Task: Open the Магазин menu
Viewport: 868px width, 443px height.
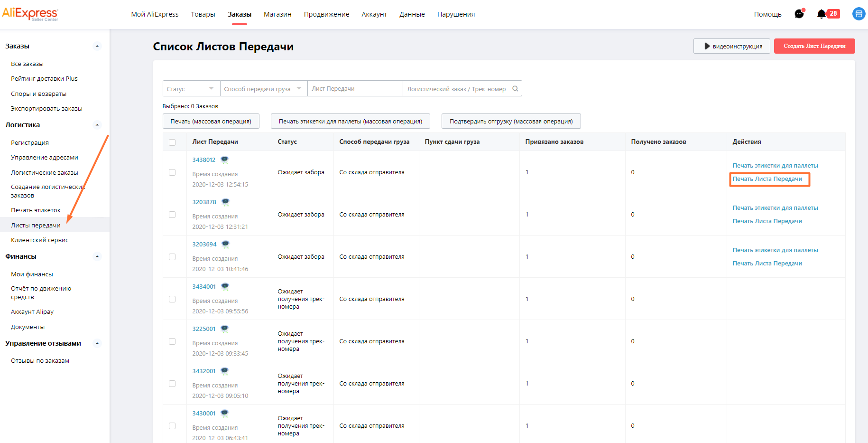Action: click(x=277, y=14)
